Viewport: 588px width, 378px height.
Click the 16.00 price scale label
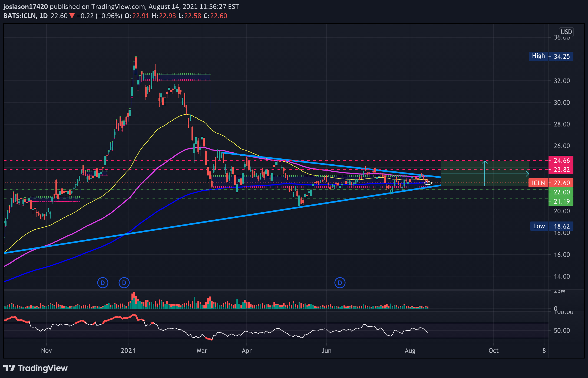click(561, 255)
